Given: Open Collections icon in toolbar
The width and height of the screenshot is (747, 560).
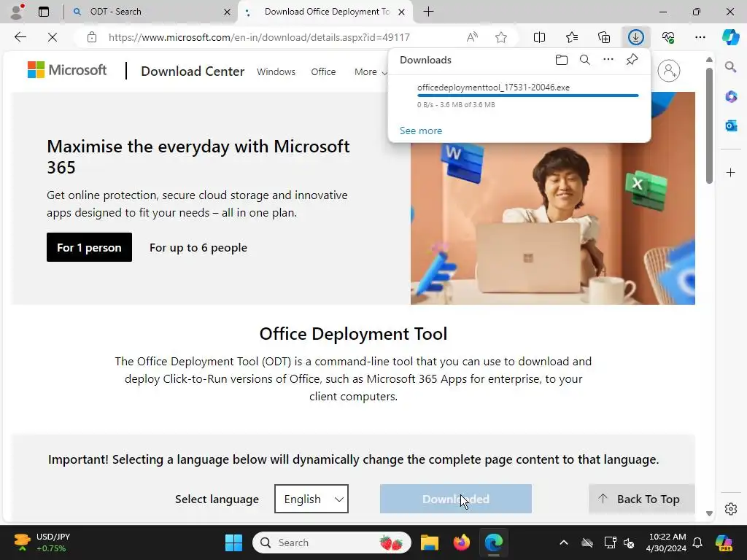Looking at the screenshot, I should (603, 37).
